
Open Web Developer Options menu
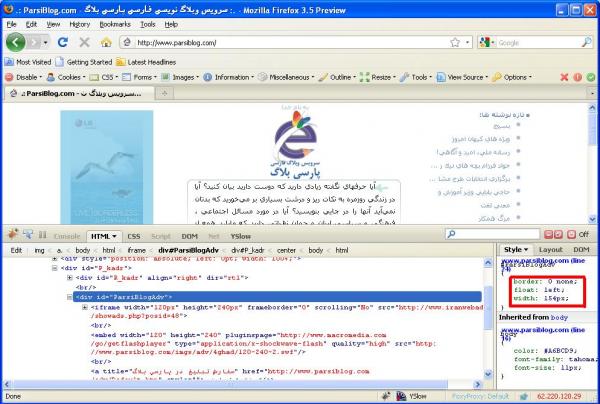pyautogui.click(x=512, y=77)
